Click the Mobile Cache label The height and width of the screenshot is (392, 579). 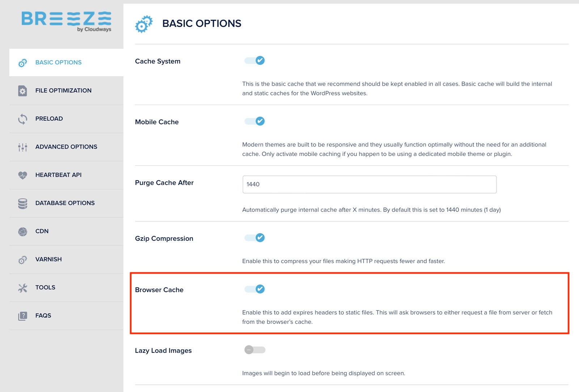(x=157, y=122)
